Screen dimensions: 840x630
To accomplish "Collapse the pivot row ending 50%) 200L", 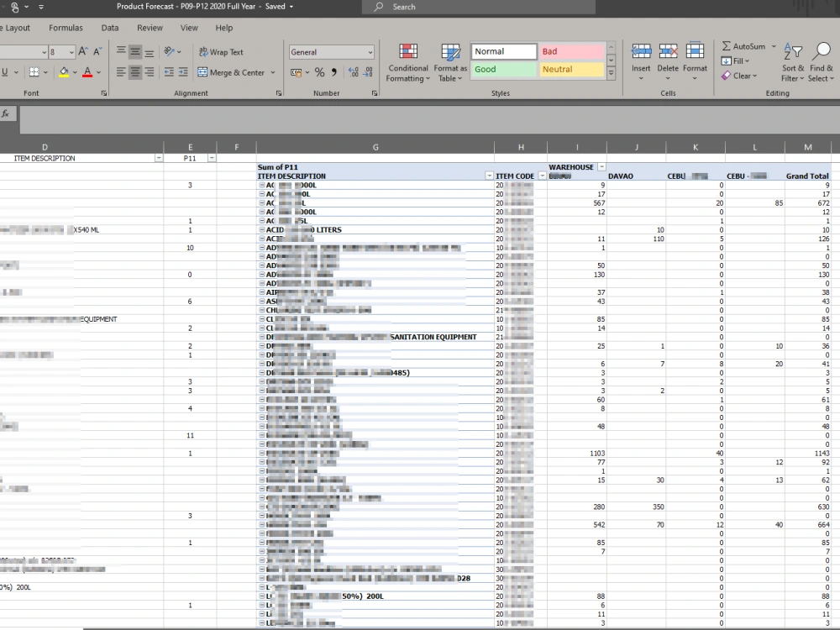I will (262, 596).
